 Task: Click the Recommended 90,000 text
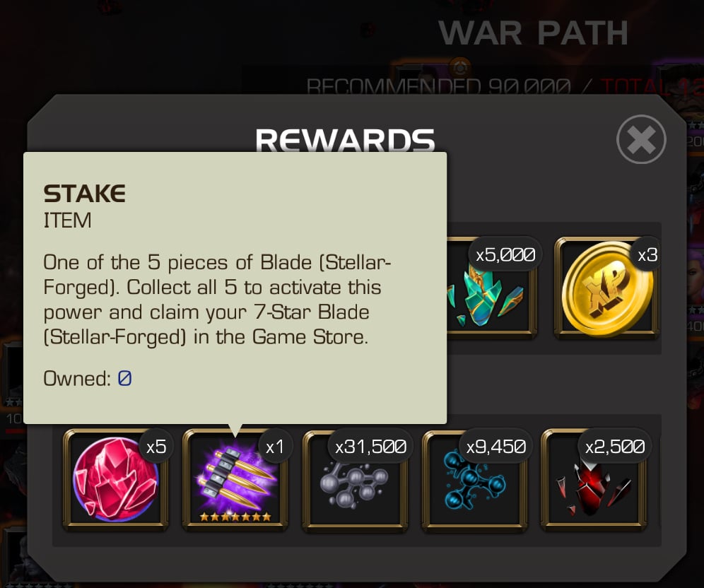[x=439, y=86]
